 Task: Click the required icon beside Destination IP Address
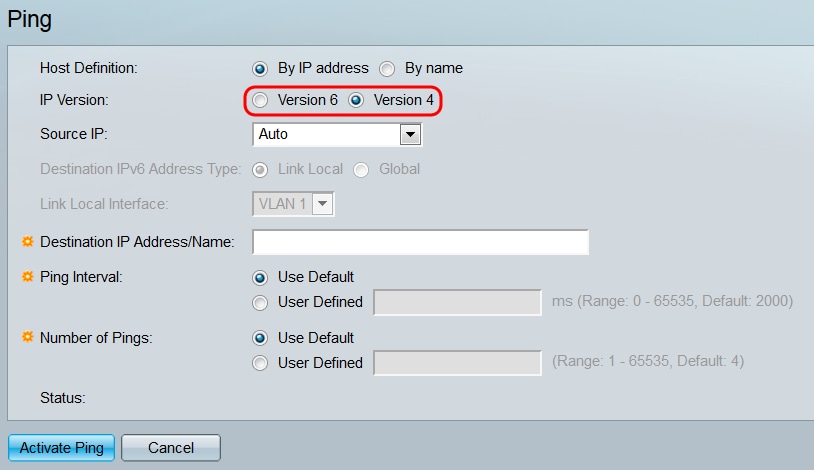coord(27,242)
